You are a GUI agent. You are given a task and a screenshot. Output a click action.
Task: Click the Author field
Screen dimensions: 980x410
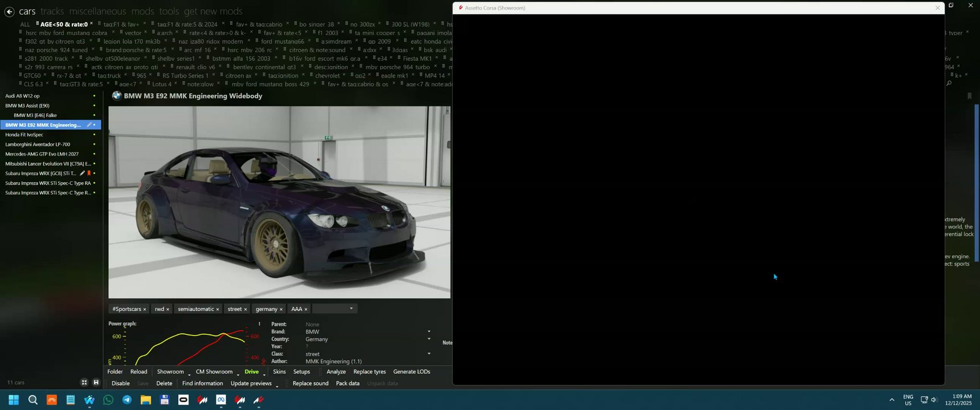point(367,361)
